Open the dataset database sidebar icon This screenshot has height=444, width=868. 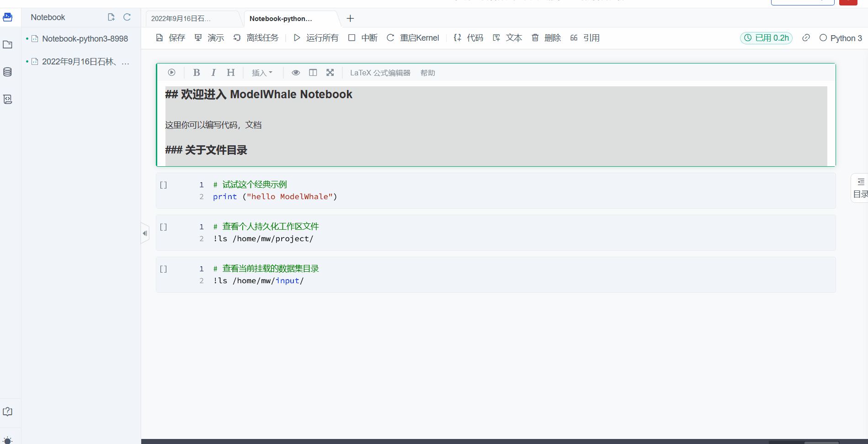8,72
